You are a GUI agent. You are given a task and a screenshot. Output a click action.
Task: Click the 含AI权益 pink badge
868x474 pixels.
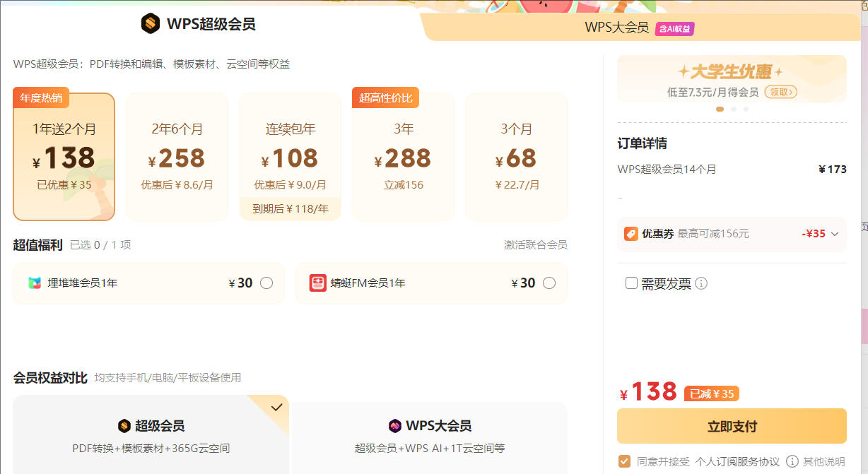[674, 28]
